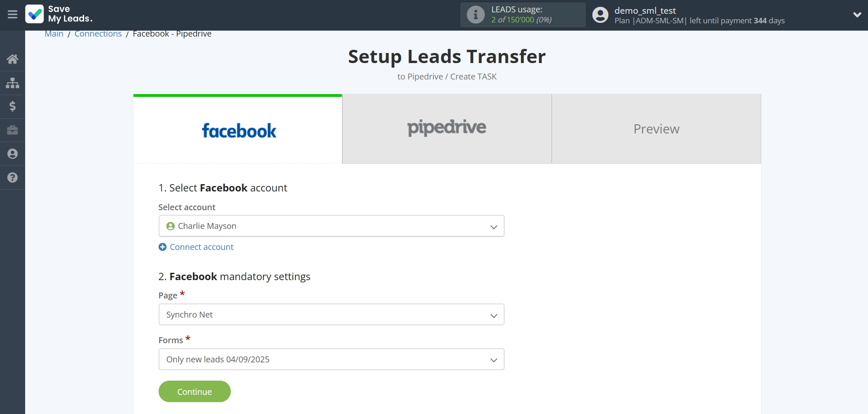This screenshot has height=414, width=868.
Task: Click the Charlie Mayson account icon
Action: (x=170, y=226)
